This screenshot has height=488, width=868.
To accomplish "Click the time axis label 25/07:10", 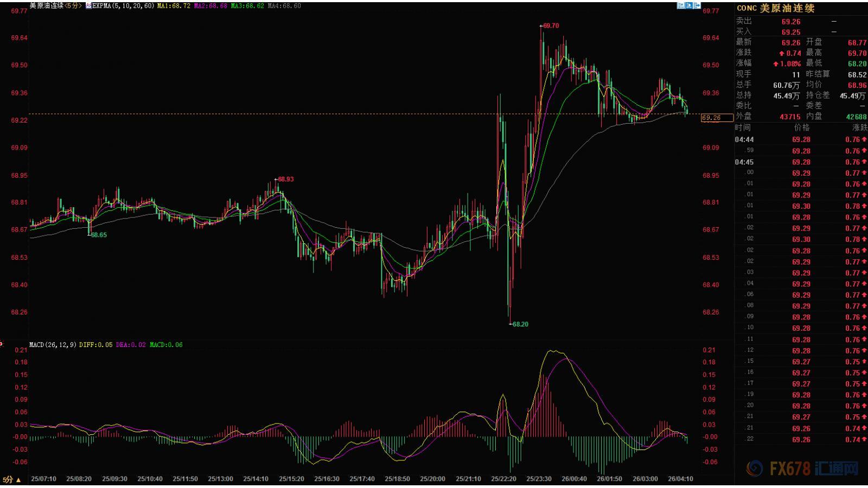I will pos(43,479).
